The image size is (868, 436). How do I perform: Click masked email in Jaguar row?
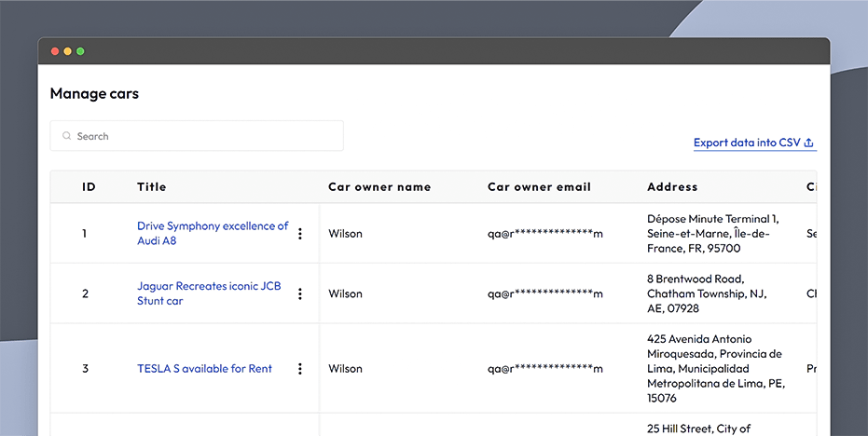click(545, 293)
